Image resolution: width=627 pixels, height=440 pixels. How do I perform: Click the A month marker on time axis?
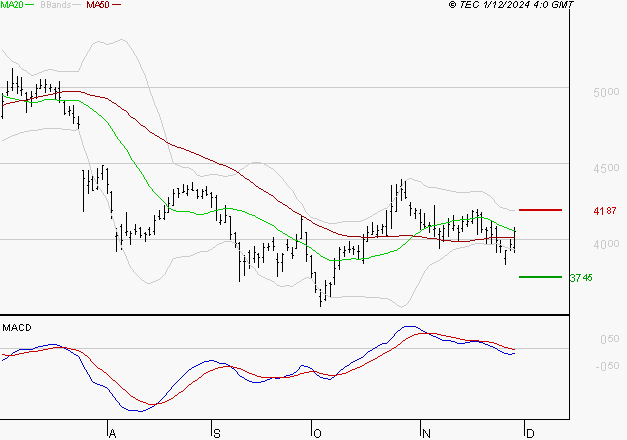(112, 434)
